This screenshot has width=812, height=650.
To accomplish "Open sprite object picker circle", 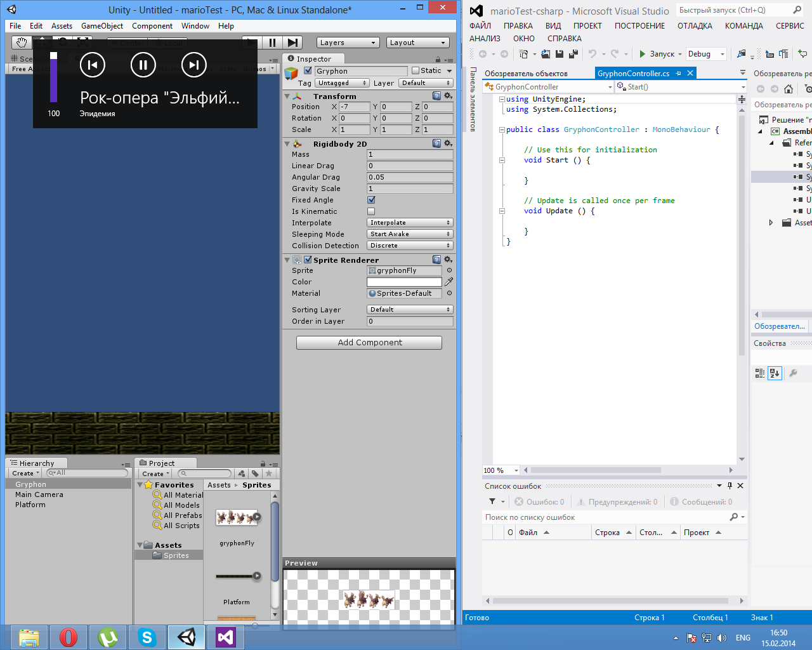I will click(x=449, y=270).
